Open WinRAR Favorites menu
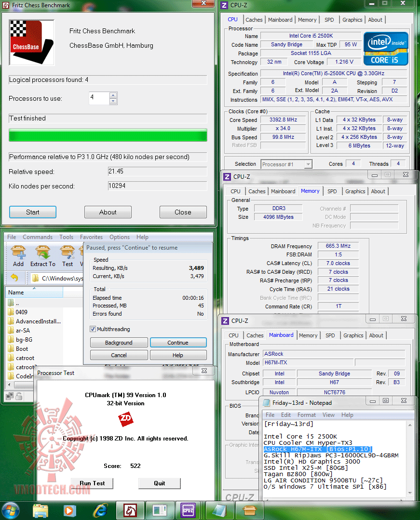 pos(91,237)
